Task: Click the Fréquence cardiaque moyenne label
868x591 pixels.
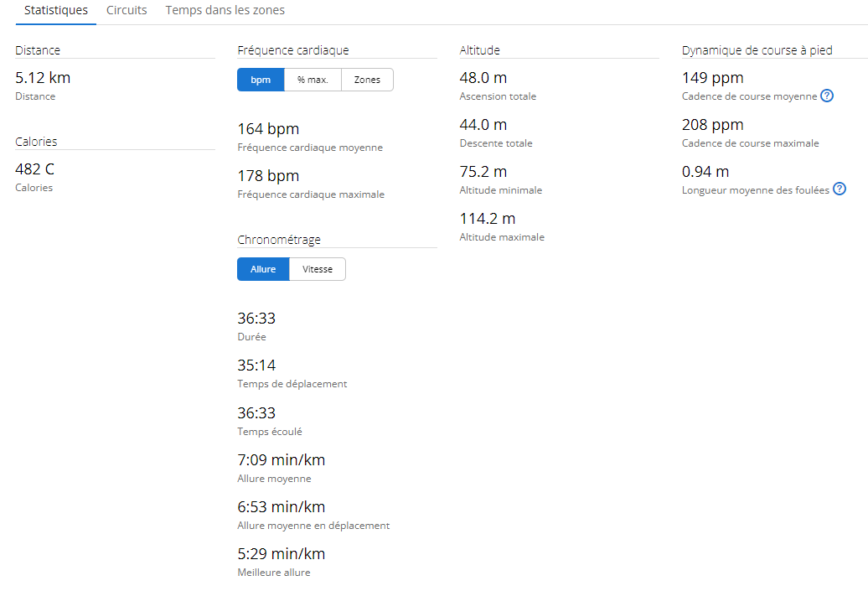Action: (310, 148)
